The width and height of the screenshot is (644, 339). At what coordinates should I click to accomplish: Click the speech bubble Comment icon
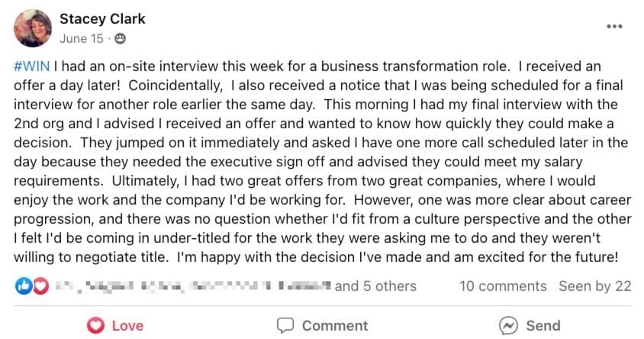point(285,325)
